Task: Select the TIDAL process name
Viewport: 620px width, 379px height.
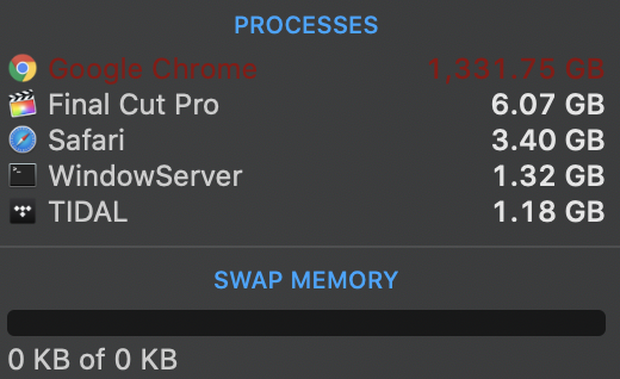Action: [x=88, y=211]
